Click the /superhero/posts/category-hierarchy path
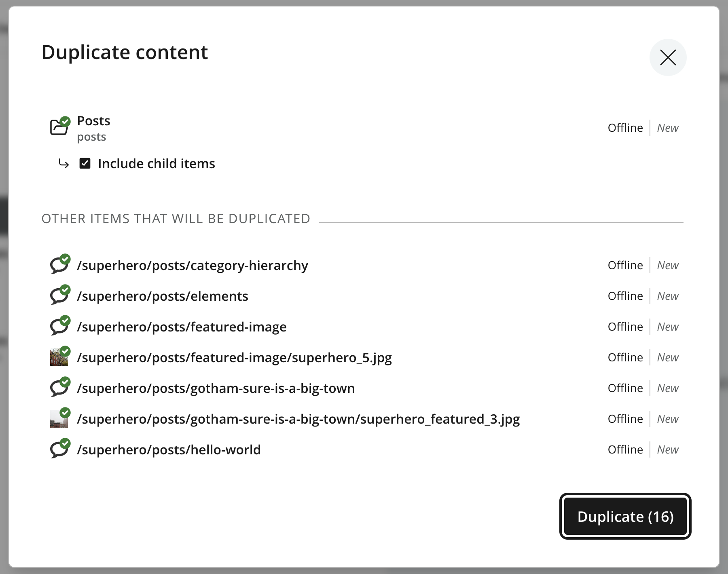Screen dimensions: 728x574 pos(193,266)
